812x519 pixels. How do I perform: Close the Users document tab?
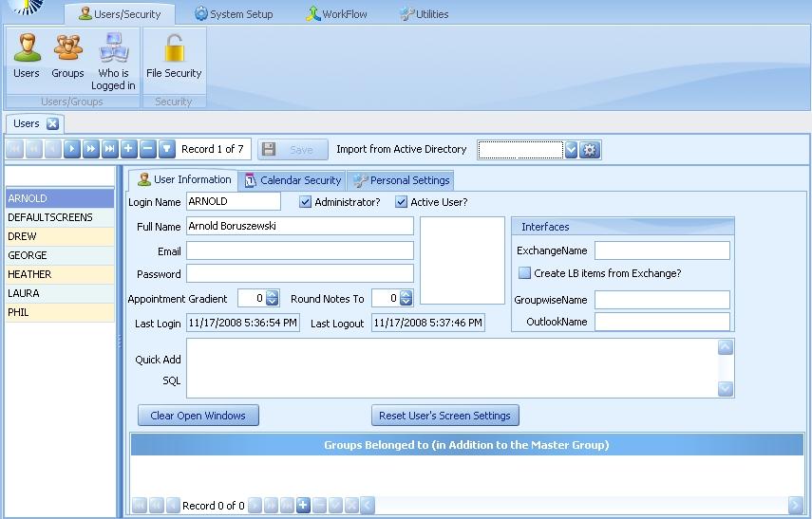52,123
